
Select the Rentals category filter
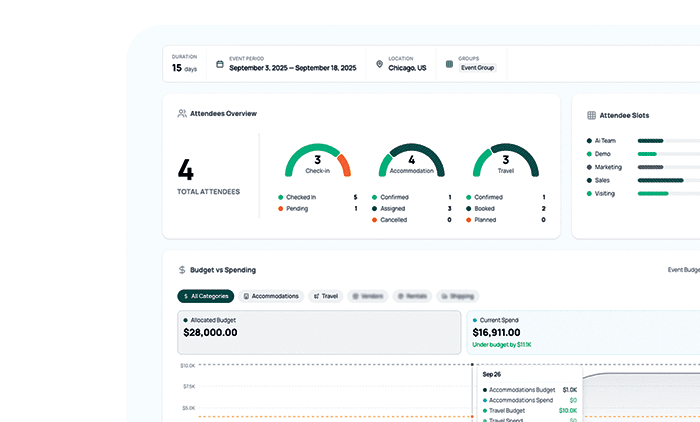(x=412, y=296)
